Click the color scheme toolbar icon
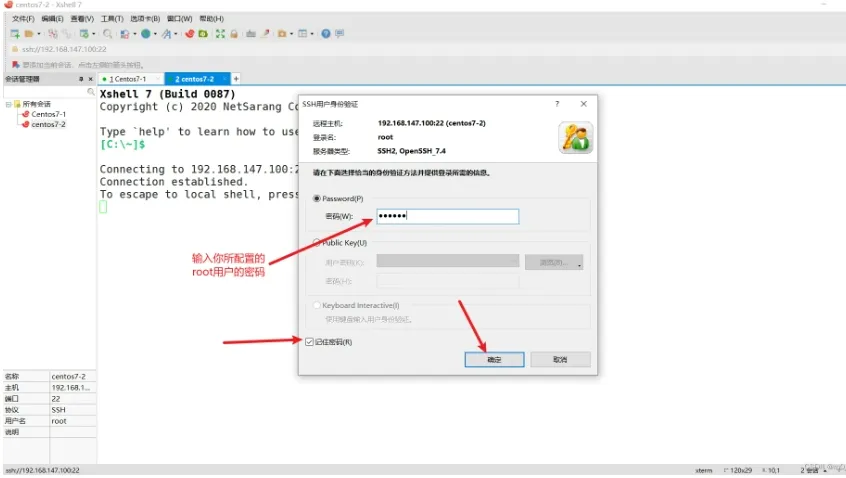Viewport: 846px width, 478px height. click(125, 33)
